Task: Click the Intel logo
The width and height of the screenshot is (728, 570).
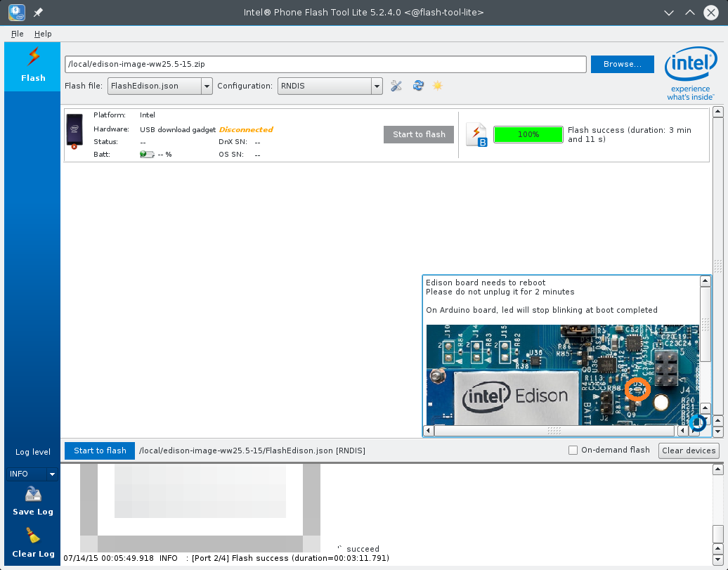Action: 690,73
